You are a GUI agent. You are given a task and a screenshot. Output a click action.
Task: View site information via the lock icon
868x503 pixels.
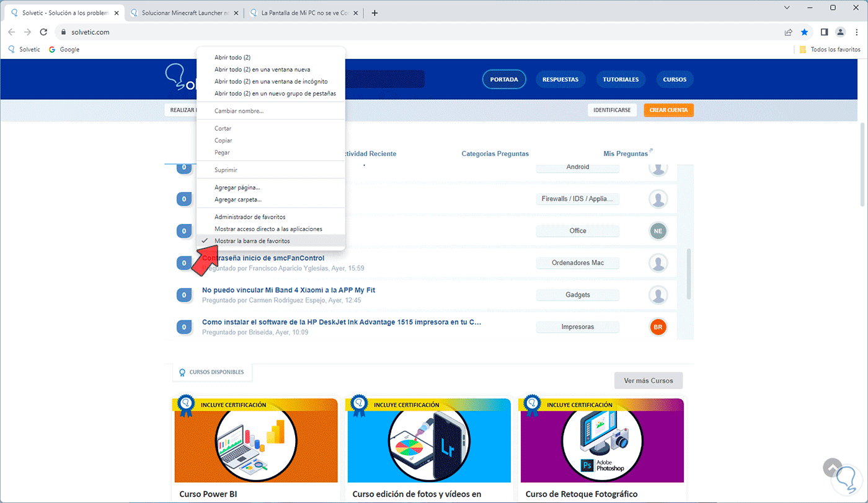[x=63, y=32]
